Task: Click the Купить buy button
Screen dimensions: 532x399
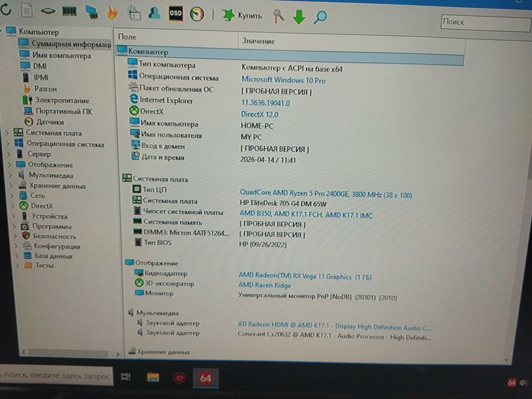Action: coord(242,15)
